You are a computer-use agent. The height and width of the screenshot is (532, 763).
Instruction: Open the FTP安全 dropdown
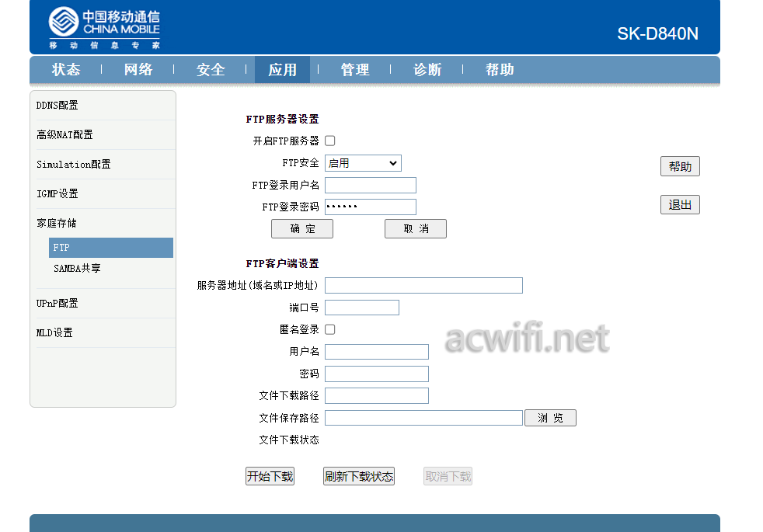coord(363,163)
